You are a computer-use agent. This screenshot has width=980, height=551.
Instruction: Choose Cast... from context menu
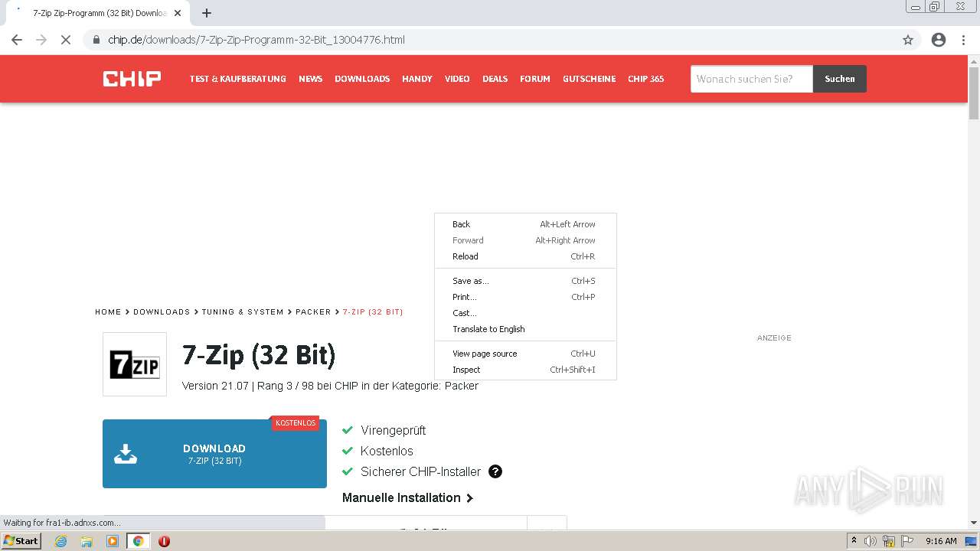[x=525, y=313]
